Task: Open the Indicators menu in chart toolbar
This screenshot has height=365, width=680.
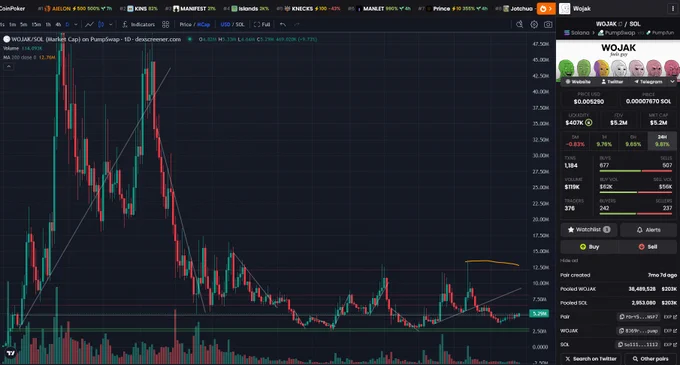Action: point(138,24)
